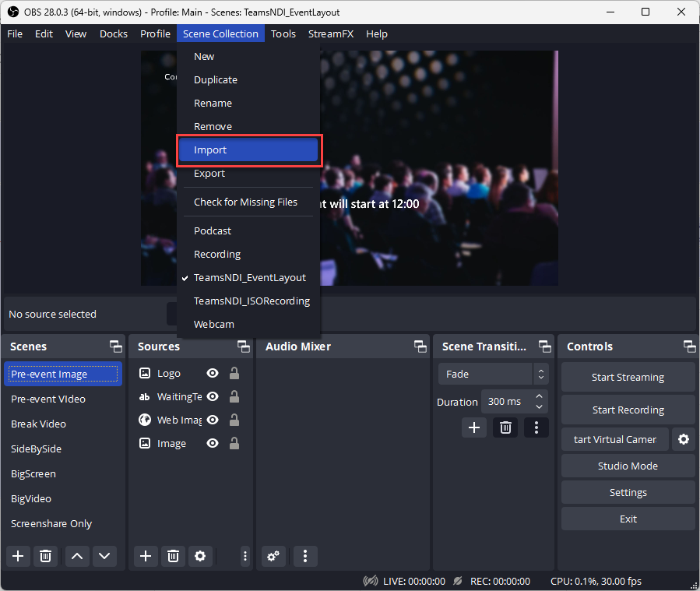Switch to the Podcast scene collection
Viewport: 700px width, 591px height.
tap(248, 230)
